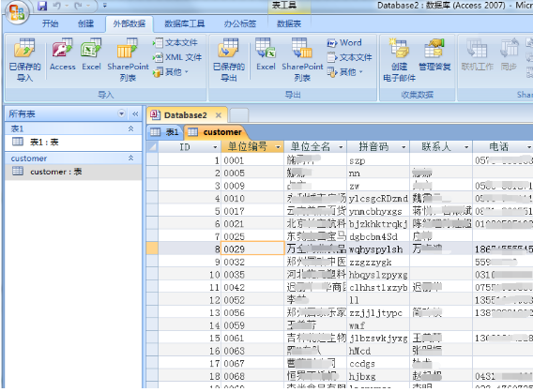Select 表1 : 表 in navigation pane
533x392 pixels.
click(x=73, y=142)
